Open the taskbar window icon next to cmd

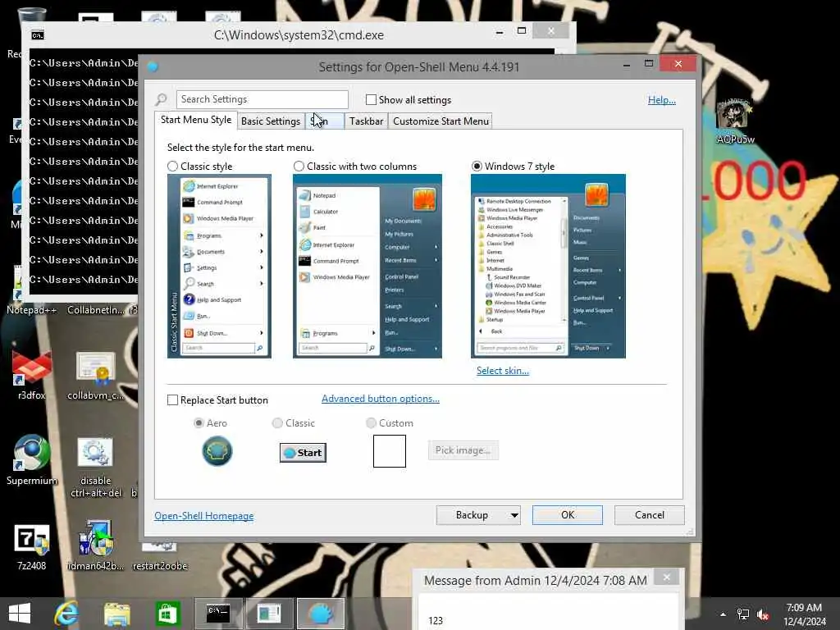(x=269, y=614)
